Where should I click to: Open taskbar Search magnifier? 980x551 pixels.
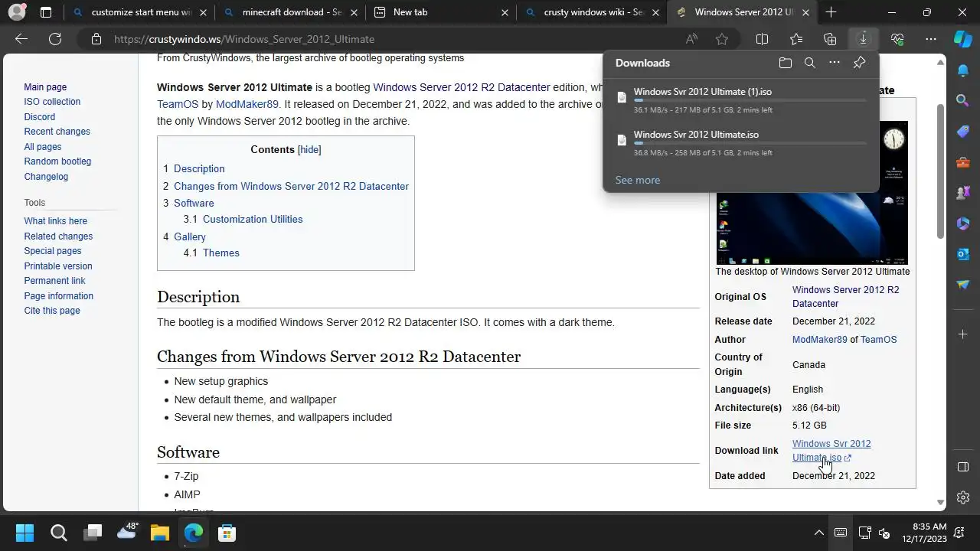click(x=58, y=533)
